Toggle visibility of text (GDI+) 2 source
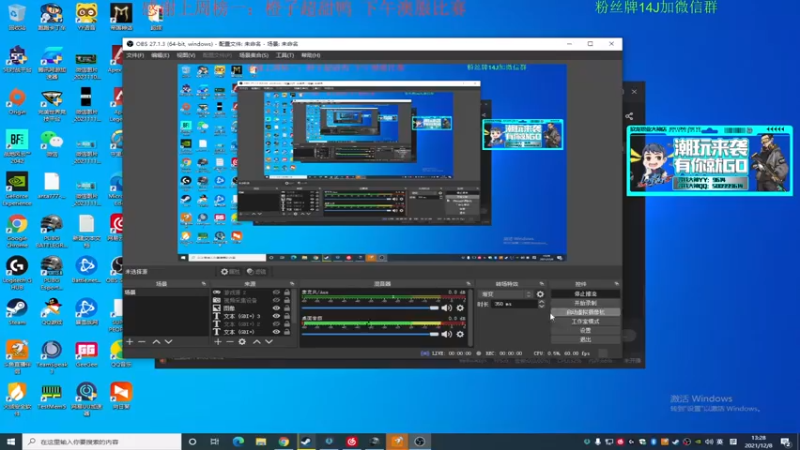This screenshot has height=450, width=800. [x=276, y=324]
